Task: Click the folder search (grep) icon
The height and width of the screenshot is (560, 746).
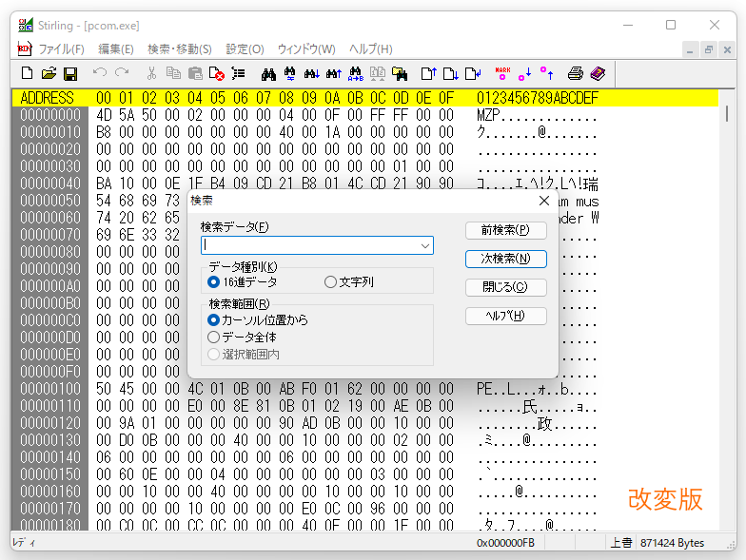Action: point(400,73)
